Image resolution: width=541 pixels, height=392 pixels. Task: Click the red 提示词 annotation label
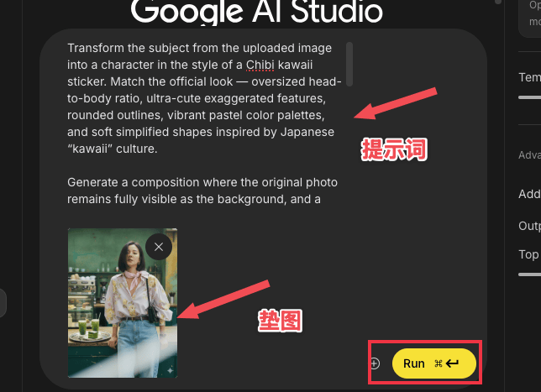(394, 149)
